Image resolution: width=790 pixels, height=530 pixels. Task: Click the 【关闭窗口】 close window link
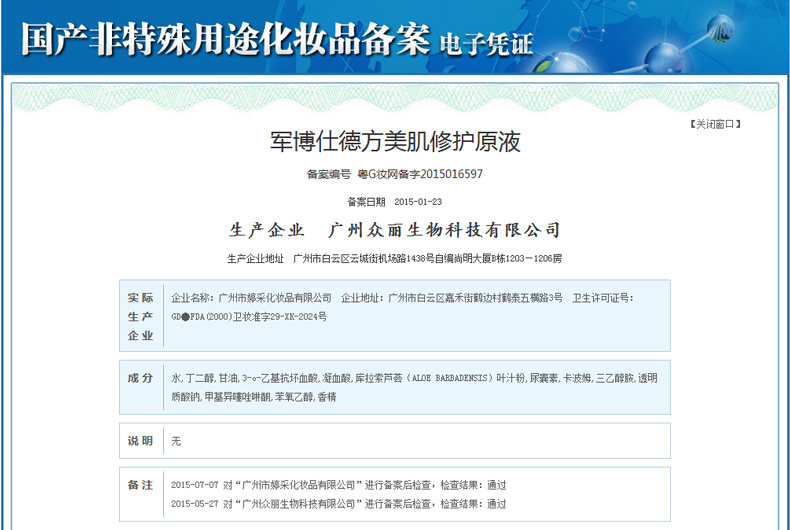coord(715,124)
